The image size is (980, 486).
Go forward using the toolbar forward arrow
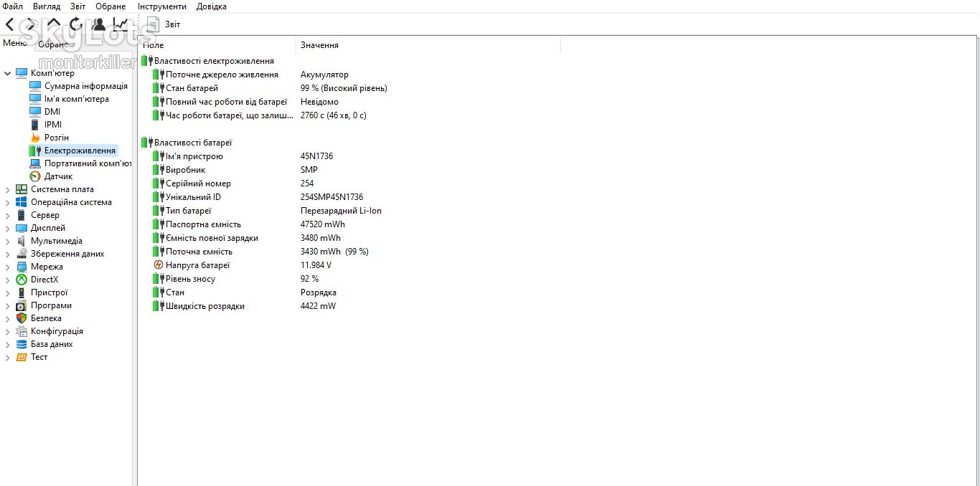[31, 24]
